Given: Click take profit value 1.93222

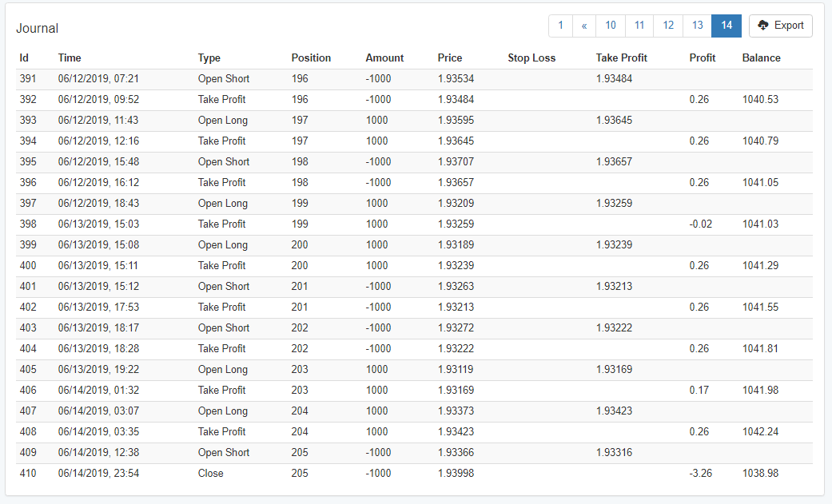Looking at the screenshot, I should pos(614,327).
